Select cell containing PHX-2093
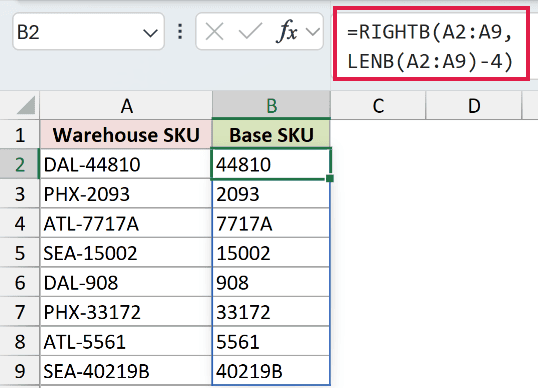The width and height of the screenshot is (538, 388). click(x=126, y=194)
